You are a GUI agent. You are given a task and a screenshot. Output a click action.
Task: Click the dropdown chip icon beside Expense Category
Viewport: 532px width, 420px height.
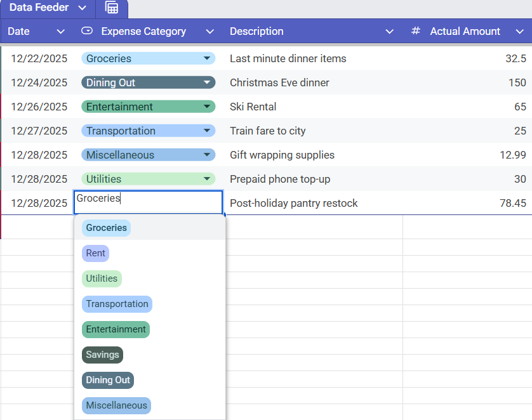(87, 31)
